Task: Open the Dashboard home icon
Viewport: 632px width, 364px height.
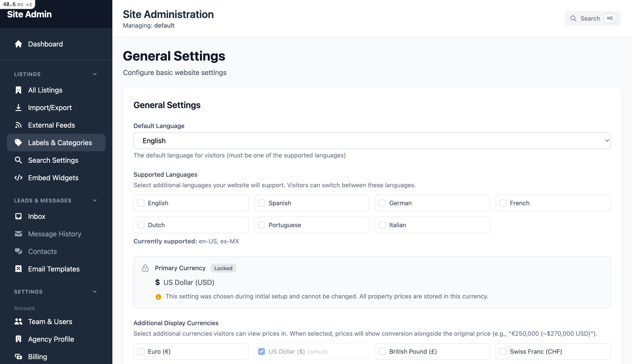Action: coord(18,44)
